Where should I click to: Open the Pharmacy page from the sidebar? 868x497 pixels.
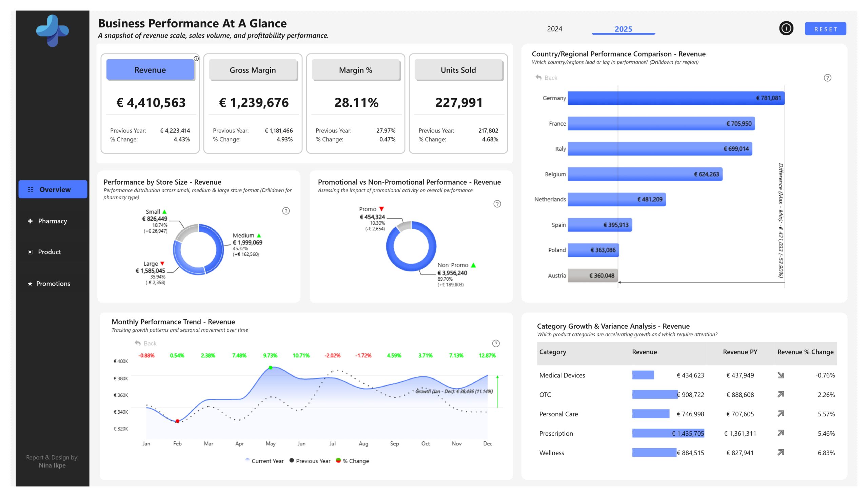tap(53, 221)
